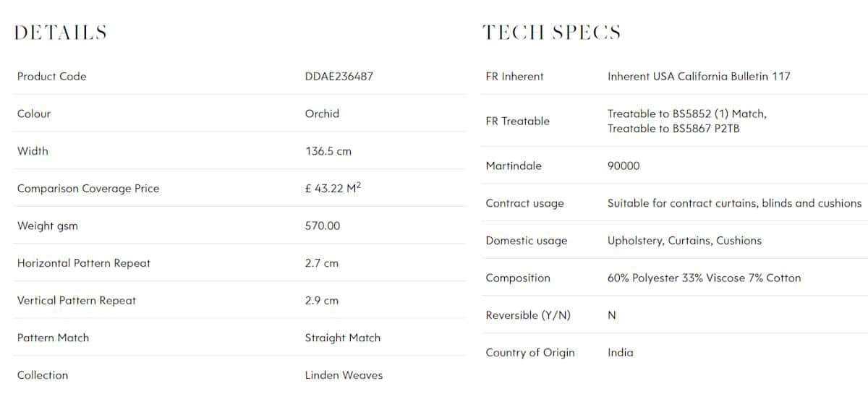Click the Upholstery, Curtains, Cushions text
Screen dimensions: 868x402
coord(684,241)
